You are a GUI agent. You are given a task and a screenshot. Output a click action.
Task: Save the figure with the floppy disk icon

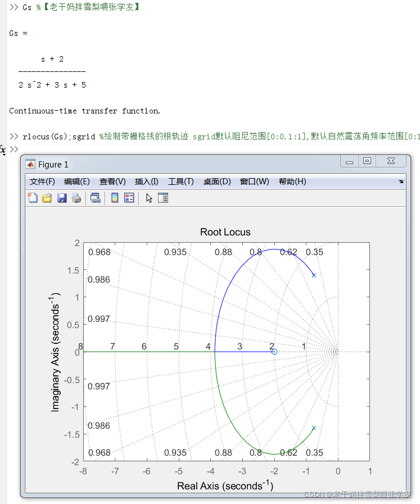[x=62, y=198]
